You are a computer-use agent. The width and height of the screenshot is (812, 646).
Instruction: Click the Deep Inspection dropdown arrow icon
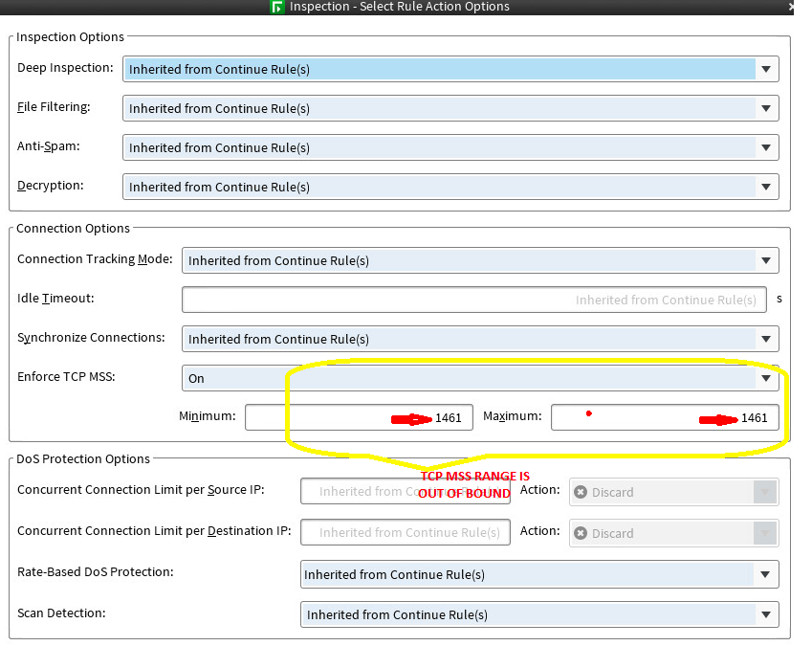point(766,69)
